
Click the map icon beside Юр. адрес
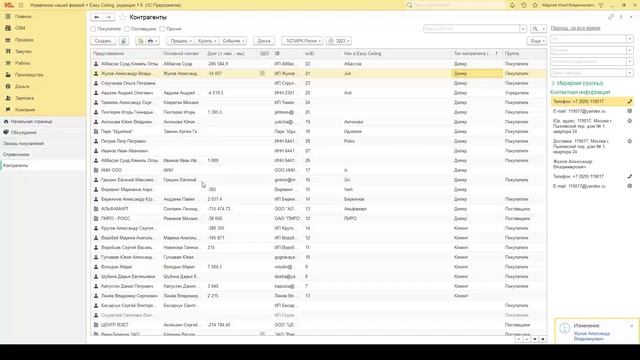point(629,121)
